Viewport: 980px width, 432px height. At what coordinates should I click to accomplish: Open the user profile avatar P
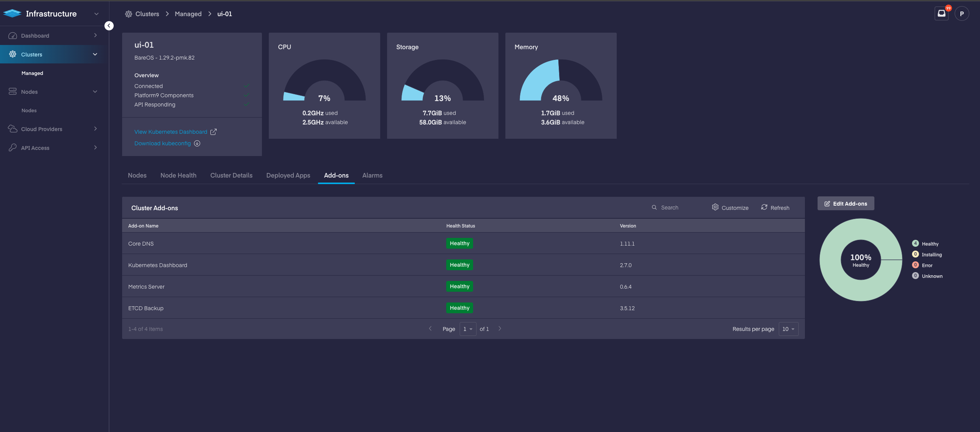point(962,14)
